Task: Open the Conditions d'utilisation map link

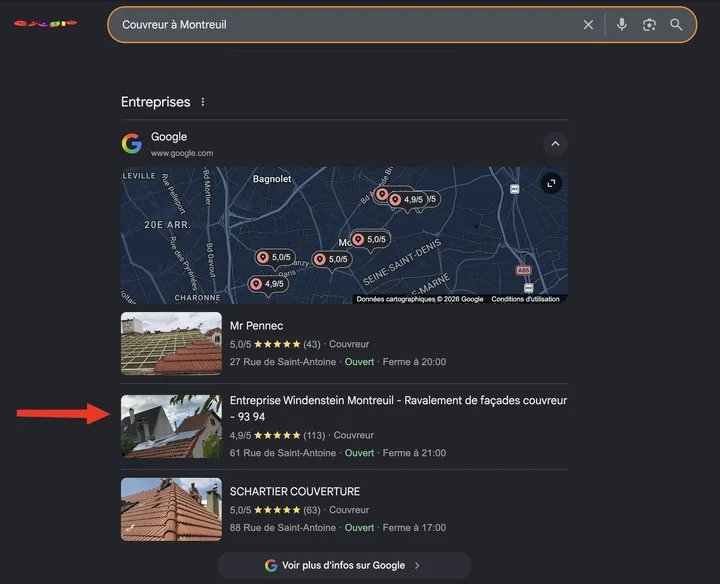Action: (525, 299)
